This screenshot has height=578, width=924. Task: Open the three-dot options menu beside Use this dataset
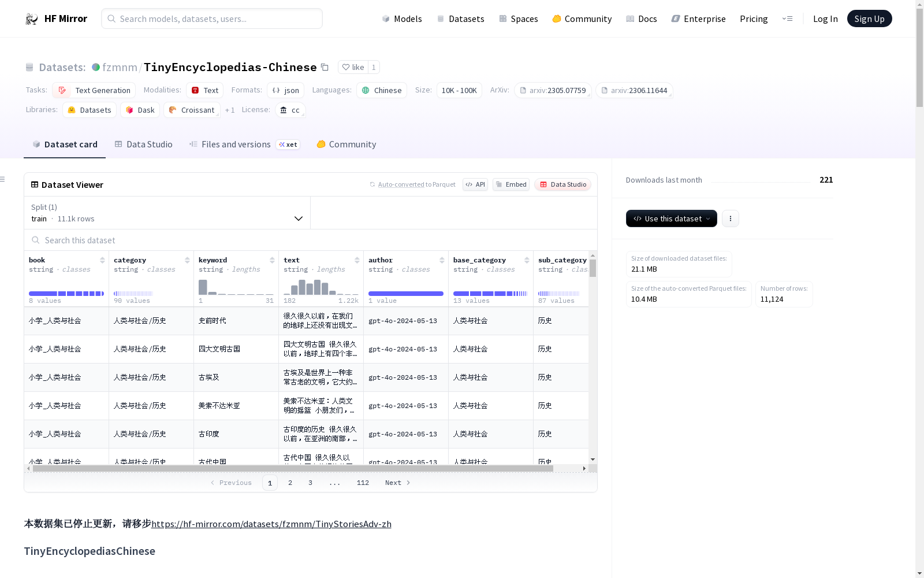click(731, 218)
